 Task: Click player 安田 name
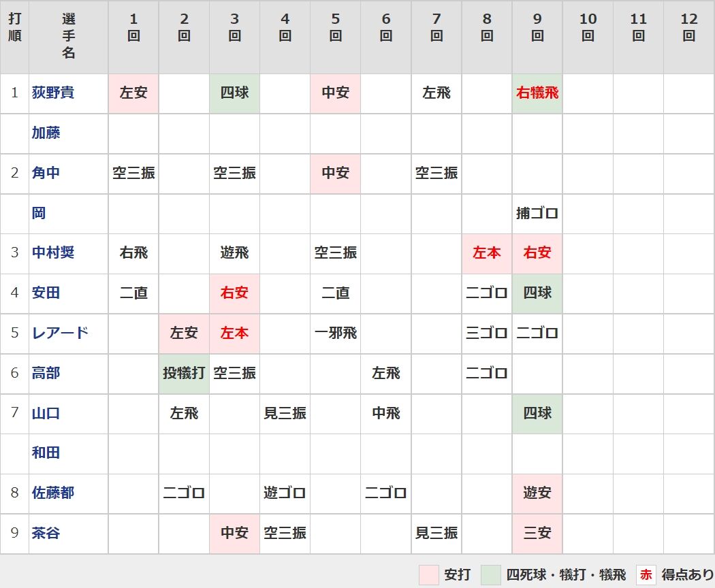[x=46, y=293]
